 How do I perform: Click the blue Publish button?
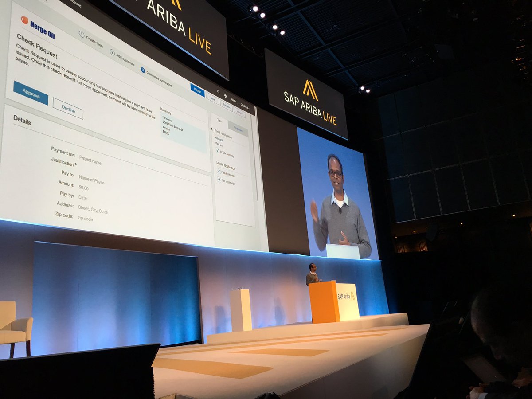click(197, 90)
